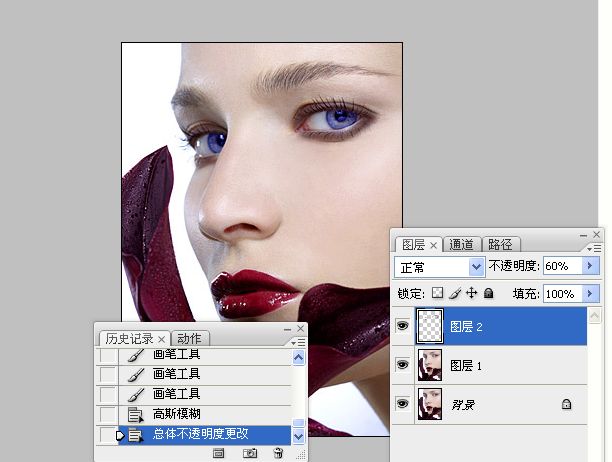The width and height of the screenshot is (612, 462).
Task: Click history panel scroll down arrow
Action: pos(299,437)
